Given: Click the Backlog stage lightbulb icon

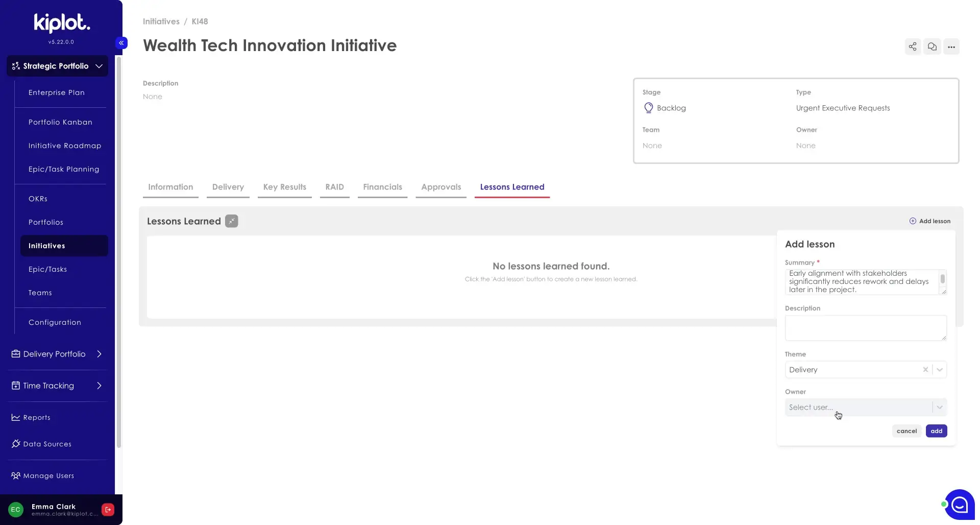Looking at the screenshot, I should (x=648, y=108).
